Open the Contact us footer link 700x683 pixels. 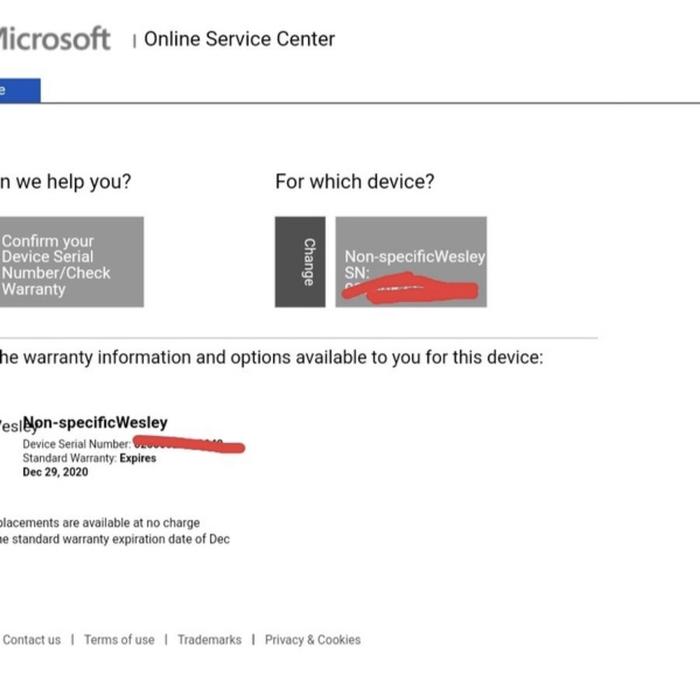31,640
